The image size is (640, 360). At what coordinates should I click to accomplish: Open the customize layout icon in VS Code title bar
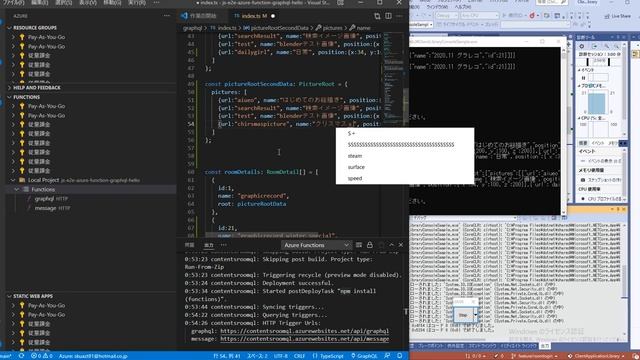click(x=340, y=2)
